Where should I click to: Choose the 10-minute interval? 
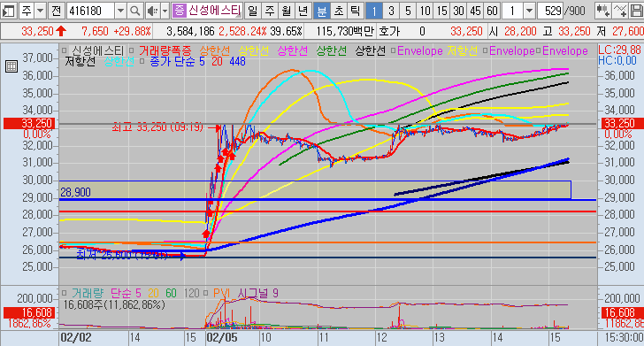tap(425, 11)
